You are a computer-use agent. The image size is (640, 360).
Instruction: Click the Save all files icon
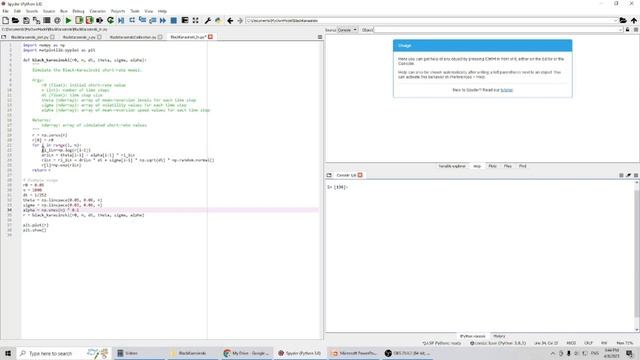click(x=36, y=20)
